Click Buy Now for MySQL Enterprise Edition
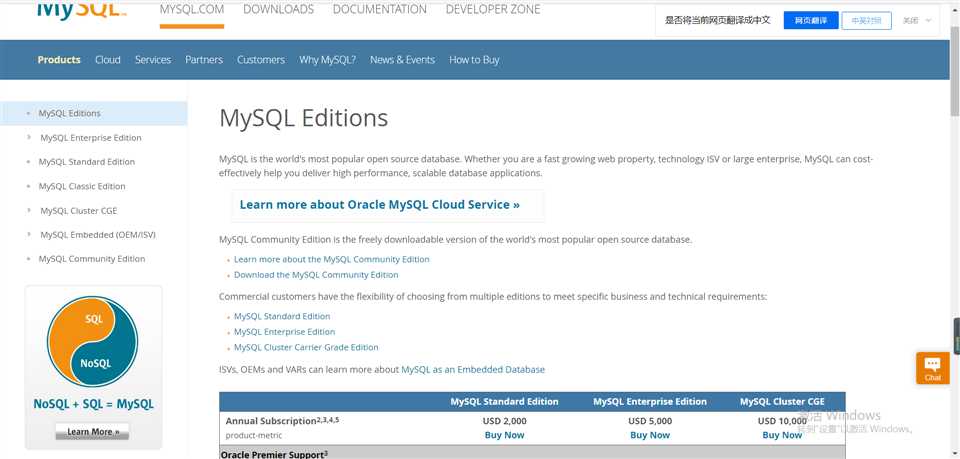This screenshot has width=960, height=459. coord(650,435)
